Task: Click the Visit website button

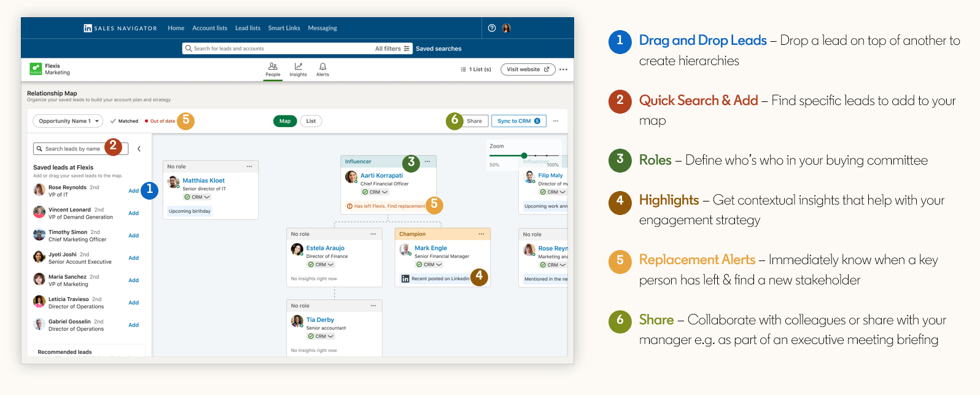Action: tap(528, 69)
